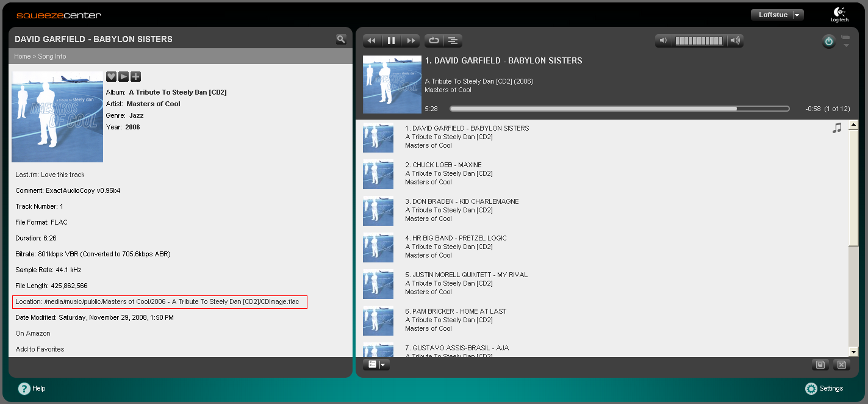Click the On Amazon link
This screenshot has height=404, width=868.
(x=33, y=333)
